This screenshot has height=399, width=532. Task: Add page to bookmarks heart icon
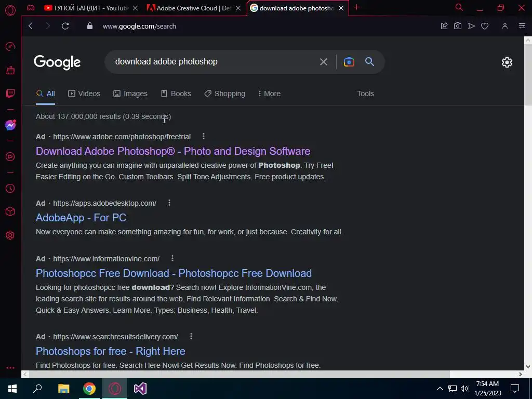[x=485, y=26]
